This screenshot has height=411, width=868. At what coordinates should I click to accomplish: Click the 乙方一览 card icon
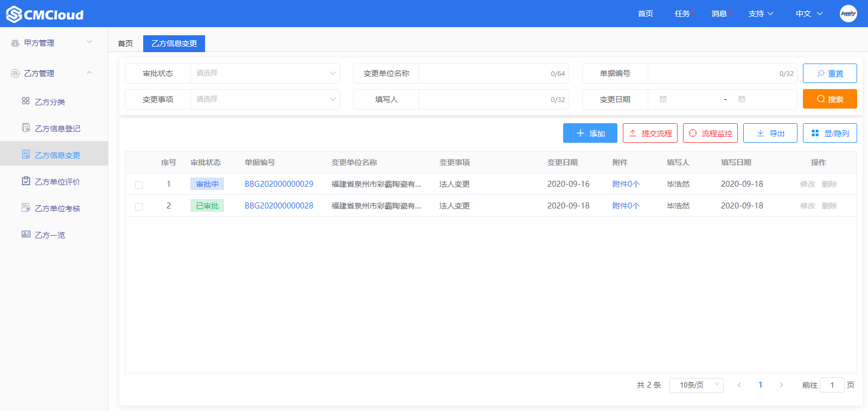pos(25,234)
